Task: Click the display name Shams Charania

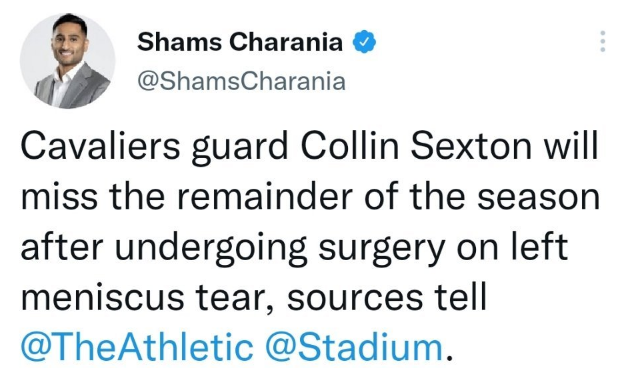Action: point(240,41)
